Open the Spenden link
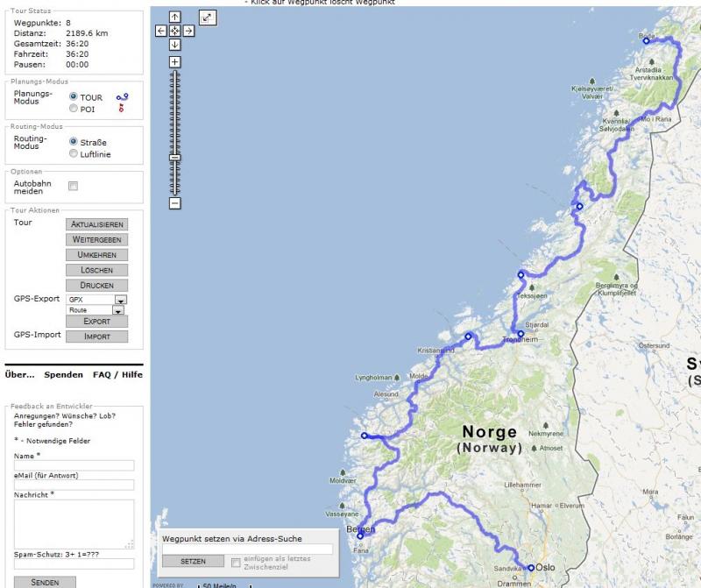This screenshot has width=701, height=588. coord(63,375)
